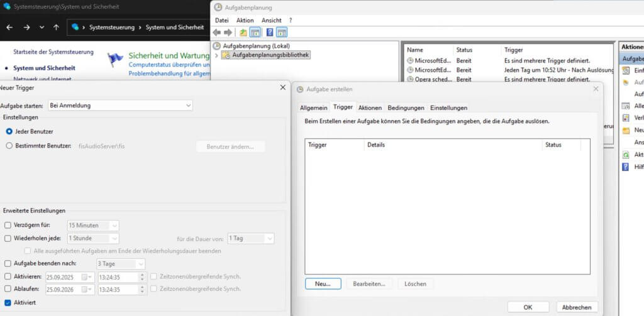Click the Opera sched... task clock icon
The image size is (644, 316).
(x=410, y=79)
